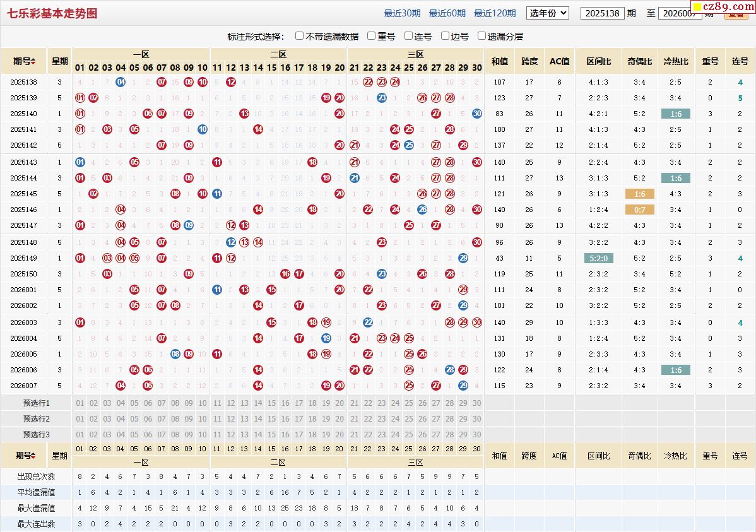The image size is (756, 532).
Task: Toggle the 遗漏分层 checkbox
Action: [x=481, y=36]
